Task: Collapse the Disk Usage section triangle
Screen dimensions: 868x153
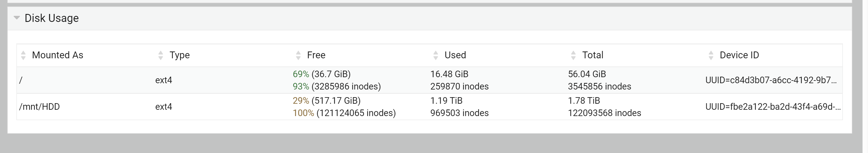Action: (16, 18)
